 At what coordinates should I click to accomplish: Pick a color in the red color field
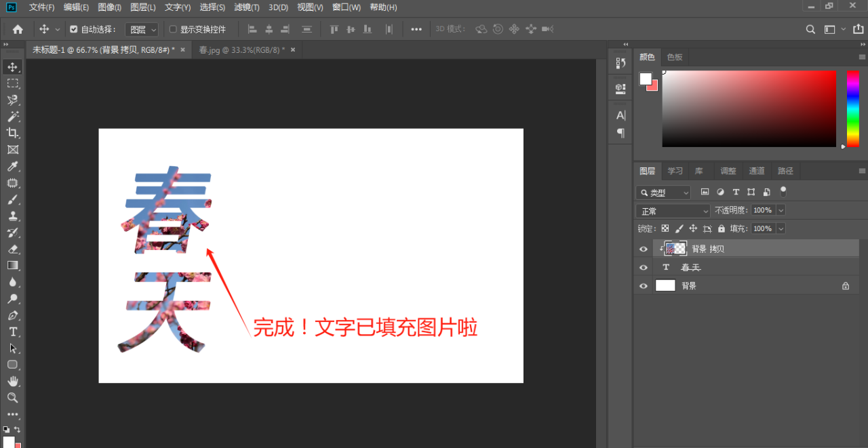pyautogui.click(x=749, y=108)
